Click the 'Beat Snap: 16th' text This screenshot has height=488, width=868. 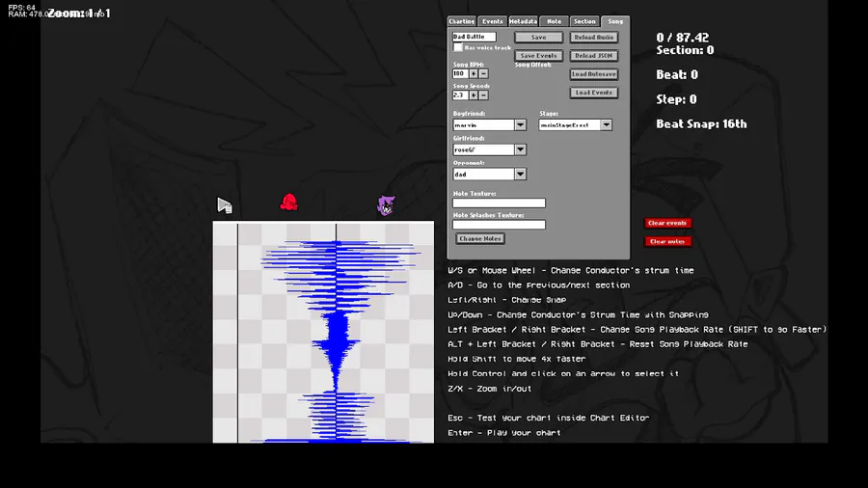(x=701, y=124)
